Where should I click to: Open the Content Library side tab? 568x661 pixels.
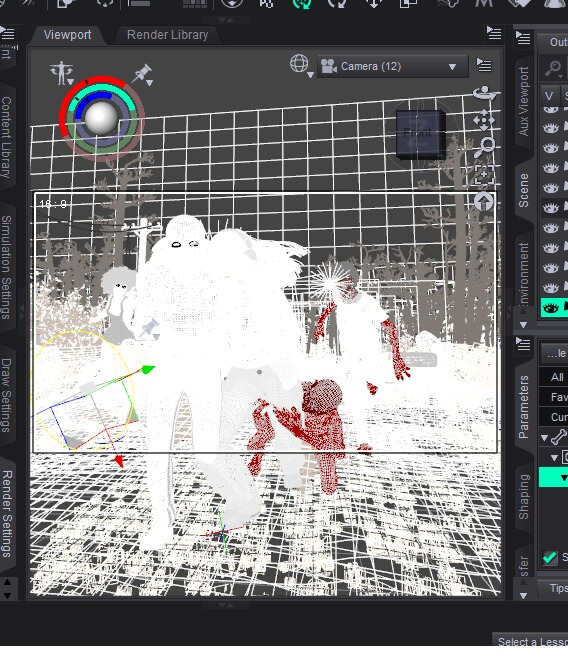6,137
